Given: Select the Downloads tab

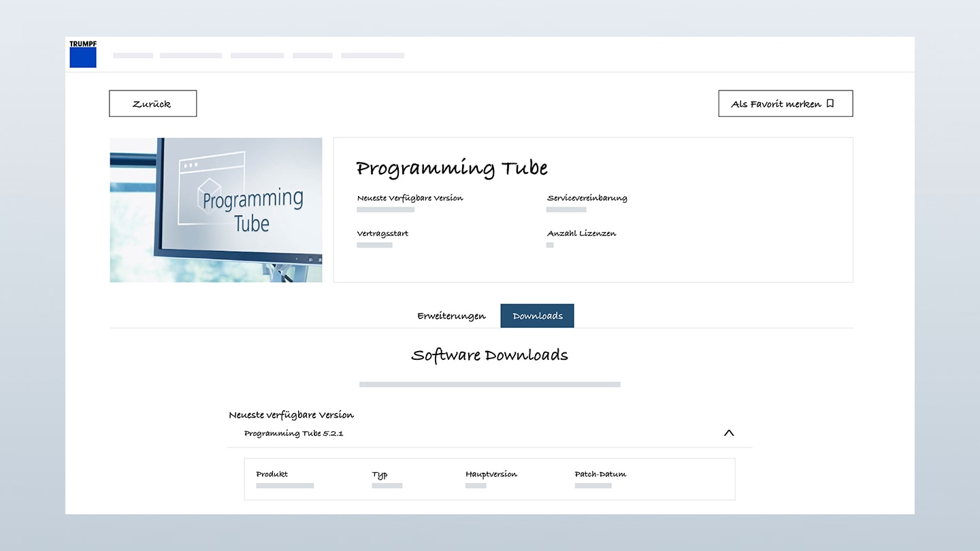Looking at the screenshot, I should click(537, 316).
